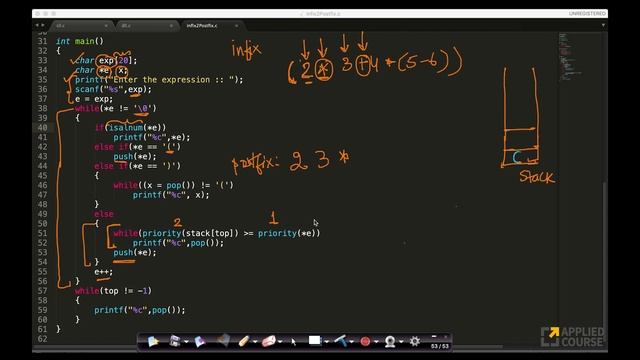Click the first annotation toolbar icon
The image size is (640, 360).
(x=153, y=341)
